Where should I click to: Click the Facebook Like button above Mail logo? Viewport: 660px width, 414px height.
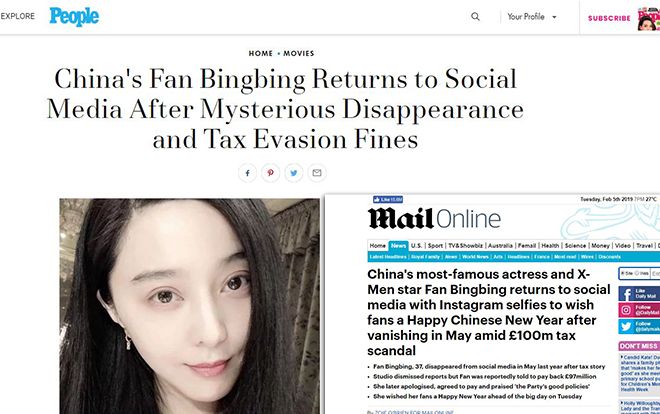pos(388,199)
